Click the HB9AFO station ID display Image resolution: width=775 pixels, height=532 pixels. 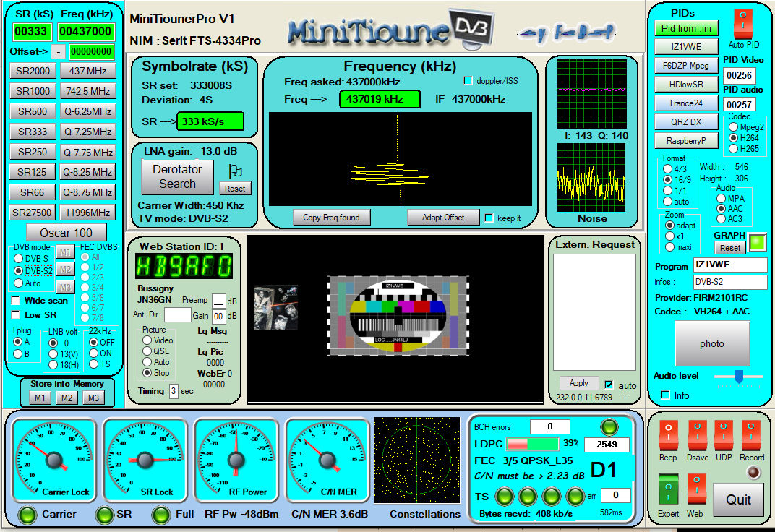point(184,266)
